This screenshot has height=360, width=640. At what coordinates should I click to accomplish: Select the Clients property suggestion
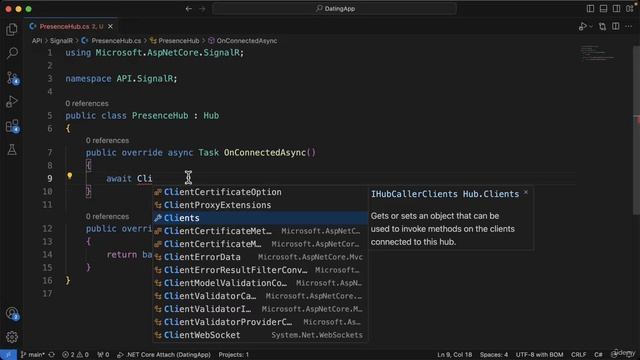(x=260, y=218)
